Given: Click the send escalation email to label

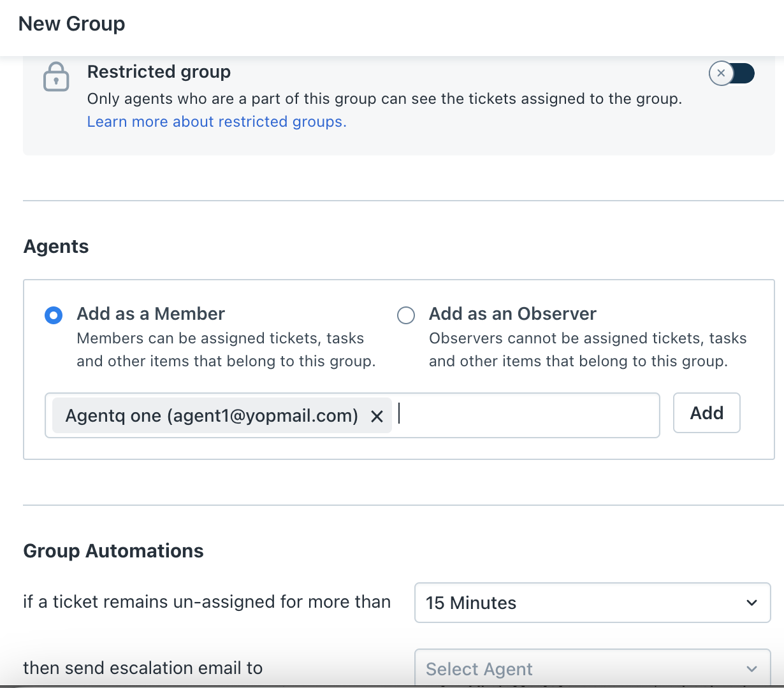Looking at the screenshot, I should (143, 668).
